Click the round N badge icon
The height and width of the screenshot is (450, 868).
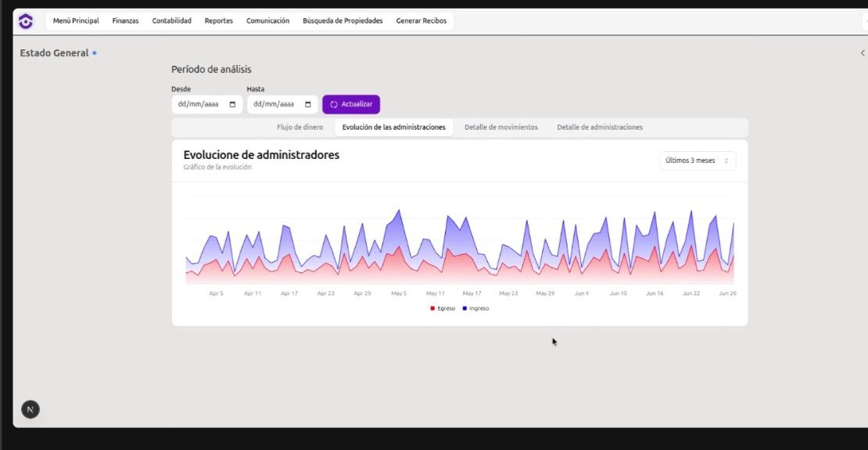click(30, 409)
